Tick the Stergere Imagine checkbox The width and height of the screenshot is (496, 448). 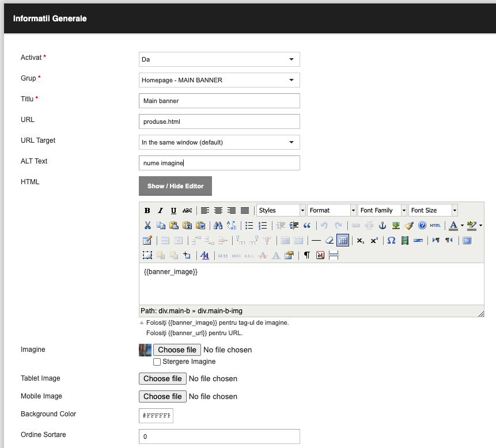pyautogui.click(x=157, y=362)
